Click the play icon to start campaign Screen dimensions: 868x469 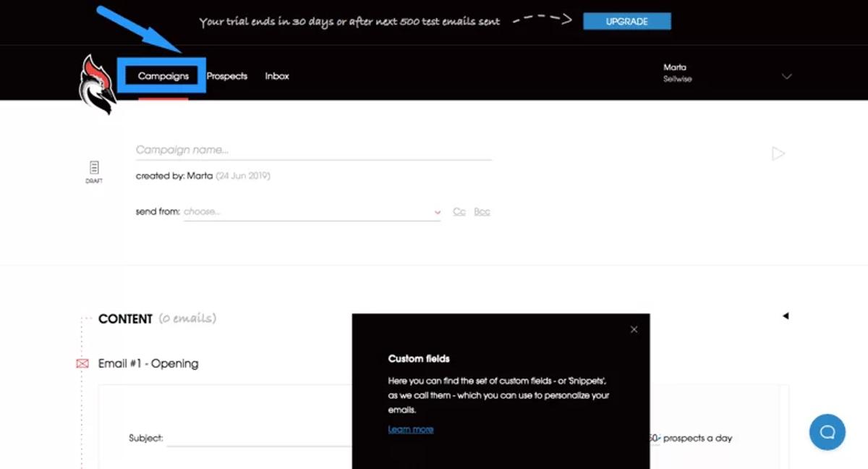[x=778, y=153]
